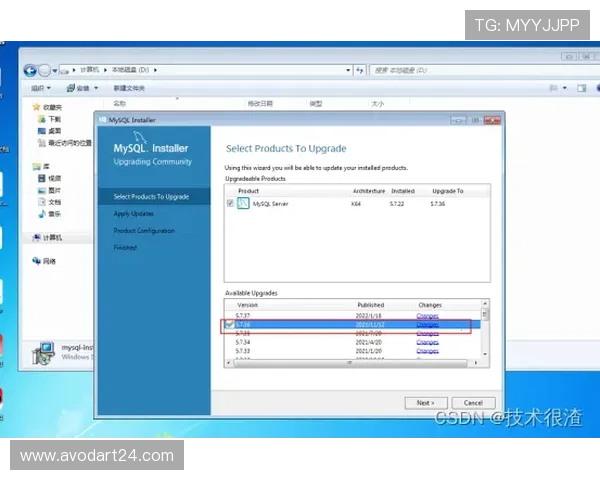The width and height of the screenshot is (600, 480).
Task: Click the horizontal scrollbar of Available Upgrades
Action: tap(350, 362)
